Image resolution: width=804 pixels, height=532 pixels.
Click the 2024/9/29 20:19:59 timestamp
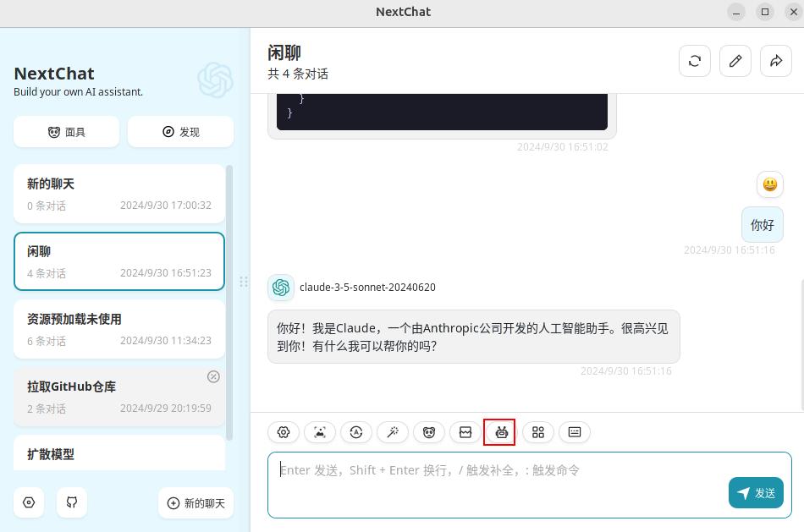coord(166,408)
